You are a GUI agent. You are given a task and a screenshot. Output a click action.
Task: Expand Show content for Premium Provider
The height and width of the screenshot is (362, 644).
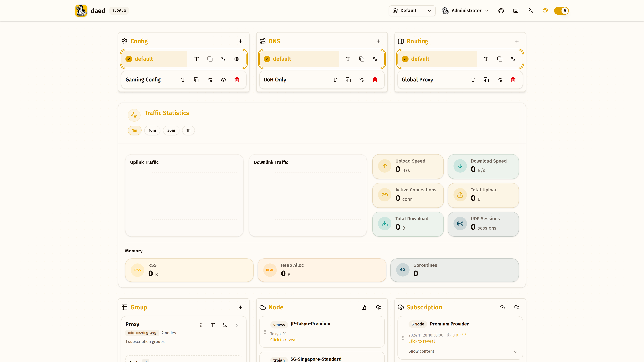pyautogui.click(x=463, y=351)
